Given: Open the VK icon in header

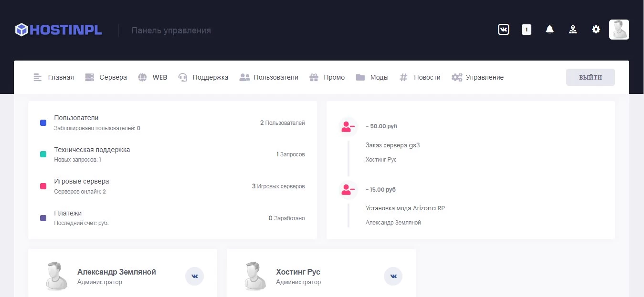Looking at the screenshot, I should tap(503, 30).
